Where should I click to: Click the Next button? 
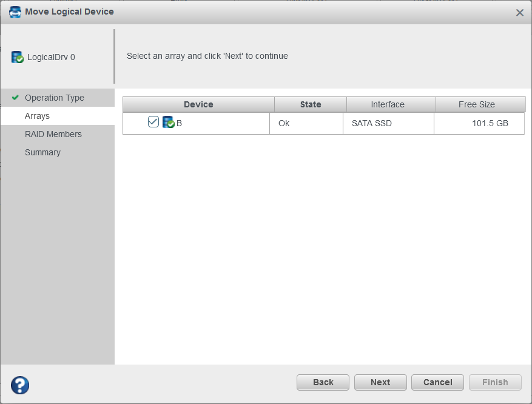[380, 382]
